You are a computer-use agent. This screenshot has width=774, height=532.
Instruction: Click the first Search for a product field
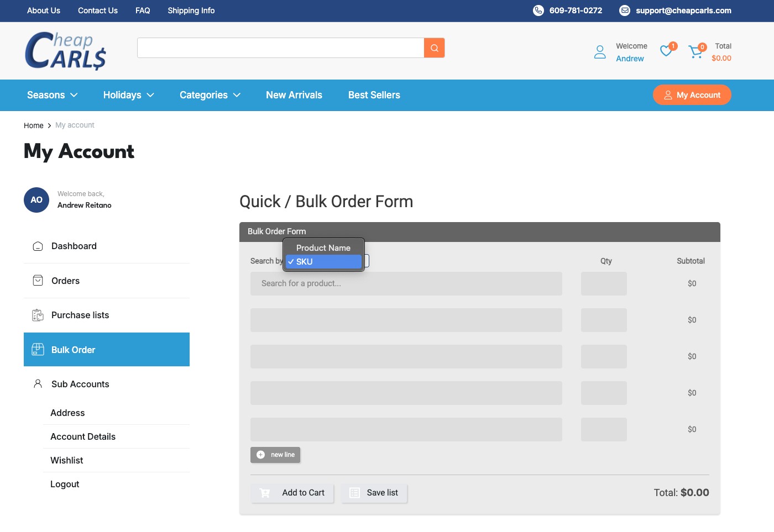(406, 283)
